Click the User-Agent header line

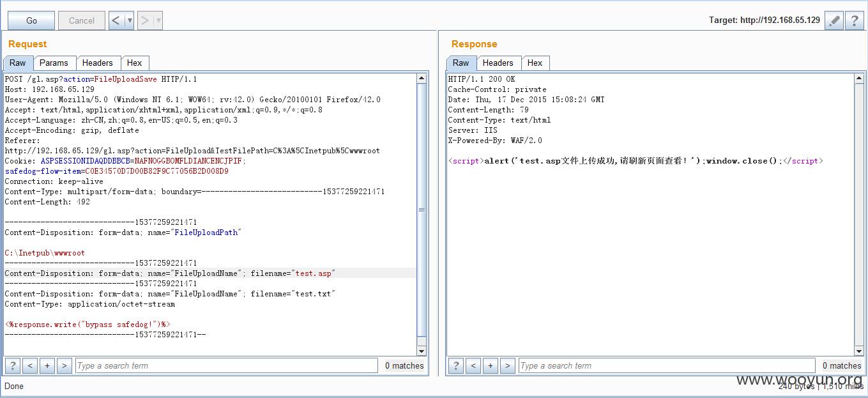point(192,100)
